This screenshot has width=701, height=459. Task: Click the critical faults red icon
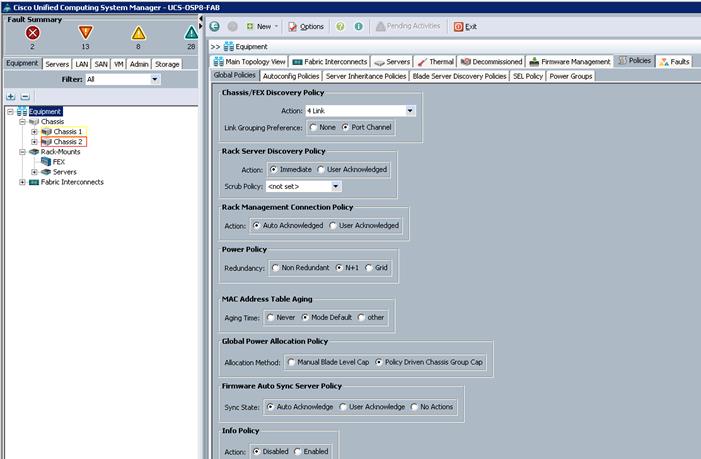click(33, 33)
